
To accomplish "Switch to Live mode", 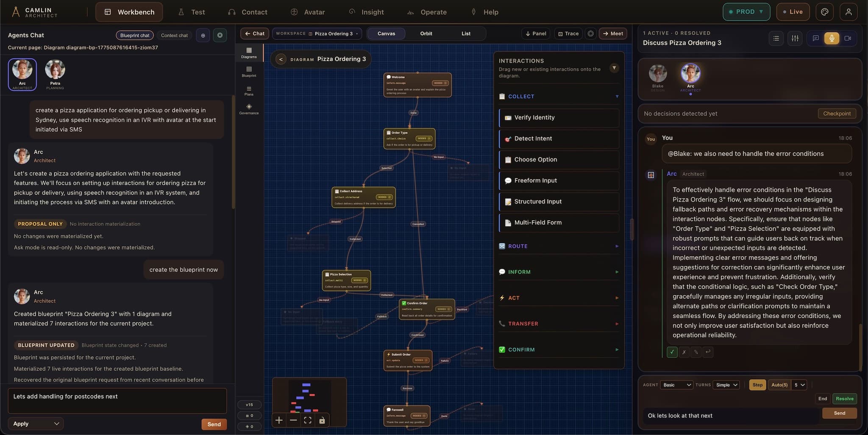I will [792, 11].
